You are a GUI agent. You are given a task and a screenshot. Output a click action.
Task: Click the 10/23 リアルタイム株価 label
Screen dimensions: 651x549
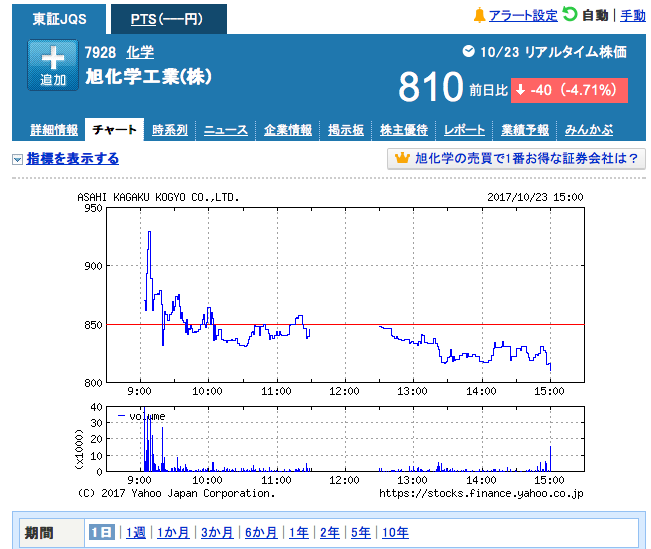tap(553, 52)
